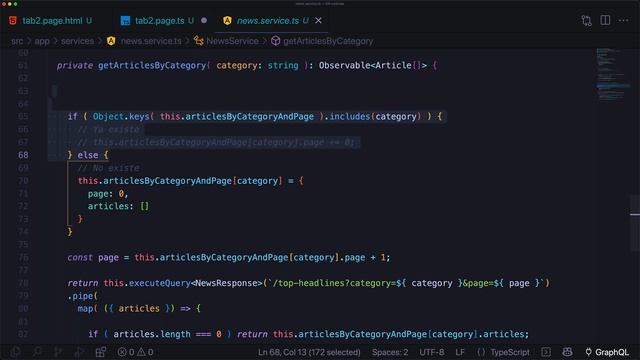Open the source control icon in the status bar

click(x=58, y=352)
